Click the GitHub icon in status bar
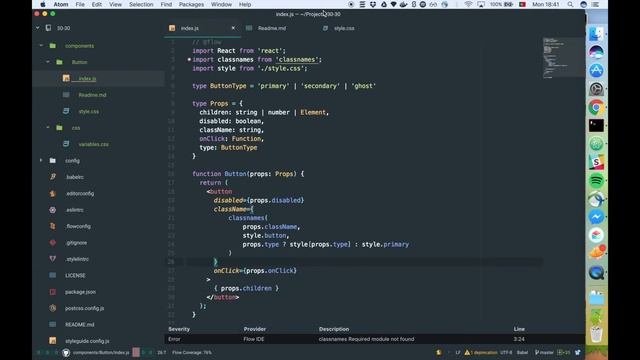The height and width of the screenshot is (360, 640). click(66, 353)
